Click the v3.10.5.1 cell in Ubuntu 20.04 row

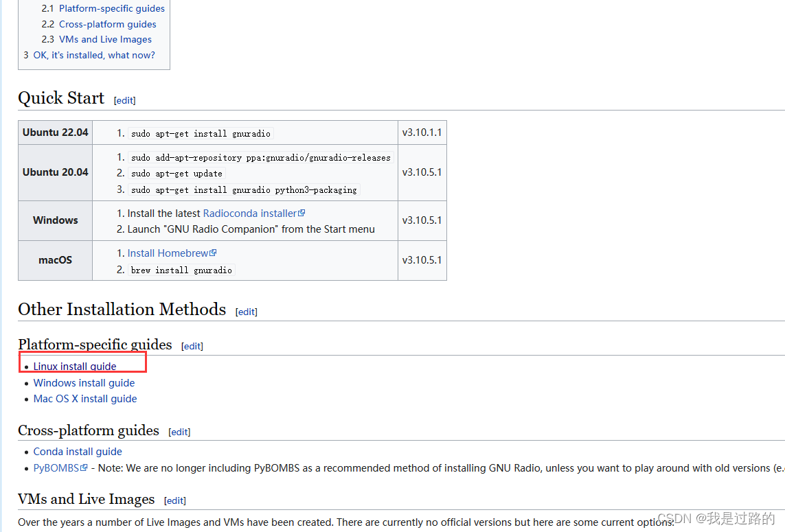(x=422, y=173)
